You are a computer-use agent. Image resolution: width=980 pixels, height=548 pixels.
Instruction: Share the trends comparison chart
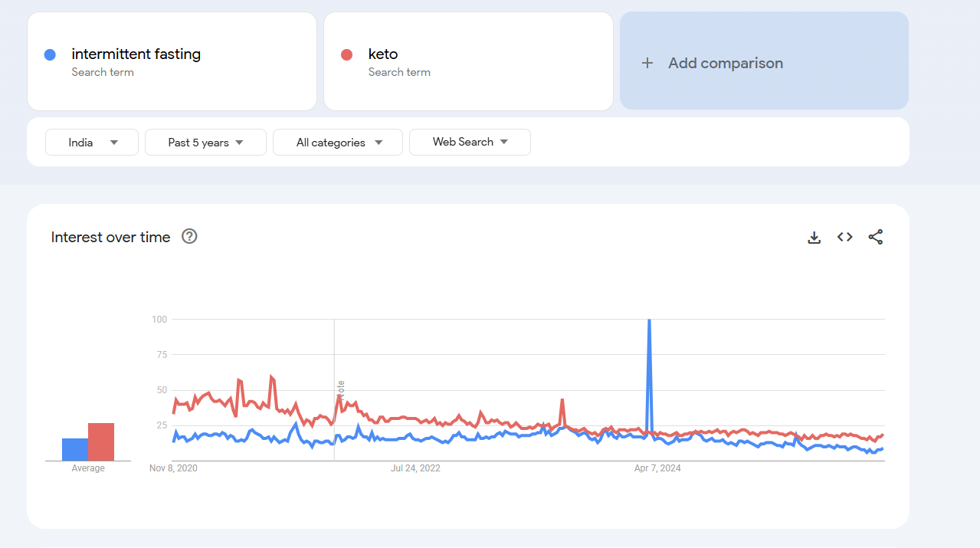[x=875, y=237]
